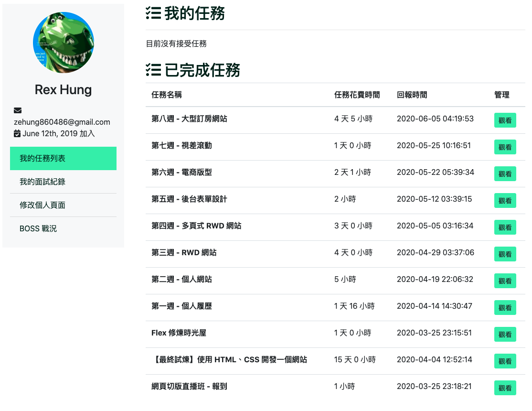Click 觀看 for 第五週 - 後台表單設計
Image resolution: width=532 pixels, height=411 pixels.
505,200
